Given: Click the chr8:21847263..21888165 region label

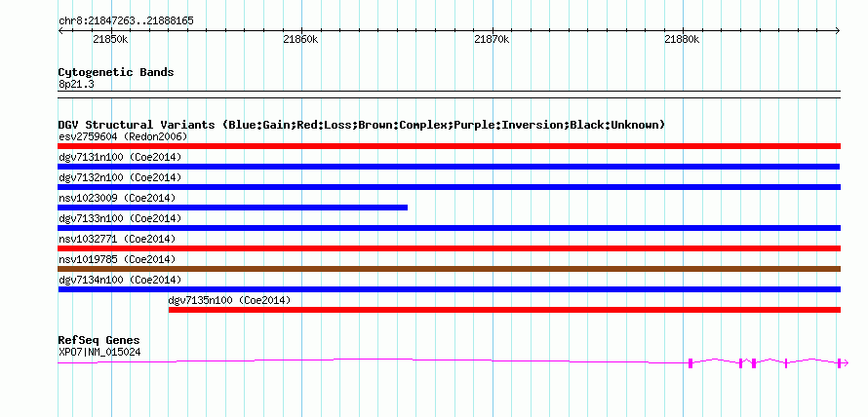Looking at the screenshot, I should point(126,21).
